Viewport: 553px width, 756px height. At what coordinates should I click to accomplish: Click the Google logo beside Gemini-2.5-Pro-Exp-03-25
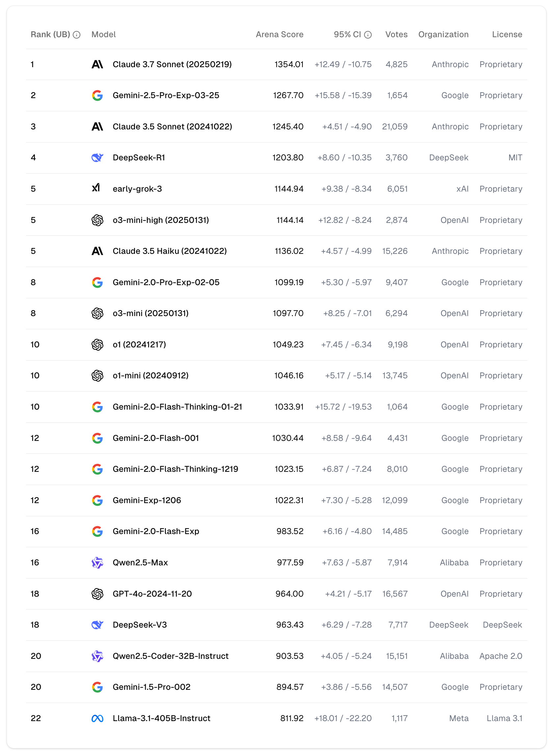click(97, 95)
